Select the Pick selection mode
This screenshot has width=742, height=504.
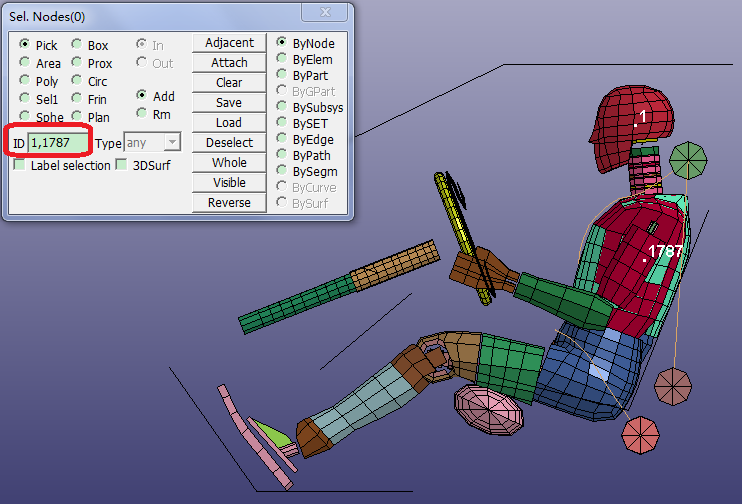point(25,45)
